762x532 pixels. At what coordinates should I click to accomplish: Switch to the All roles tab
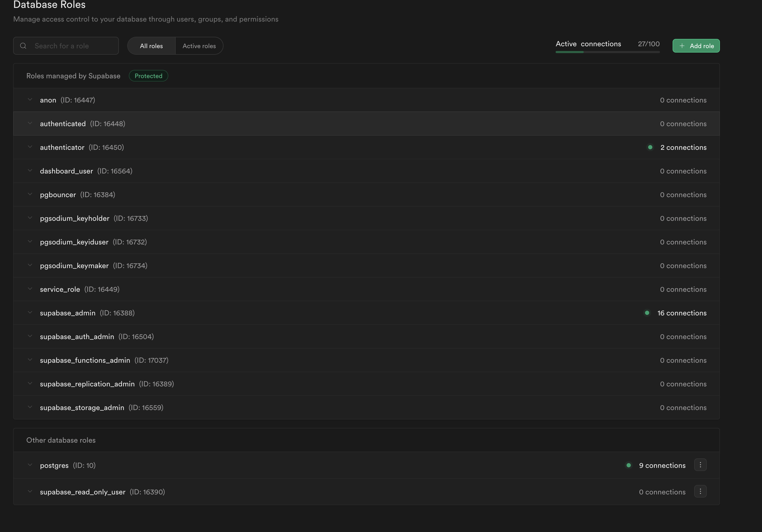click(x=151, y=46)
